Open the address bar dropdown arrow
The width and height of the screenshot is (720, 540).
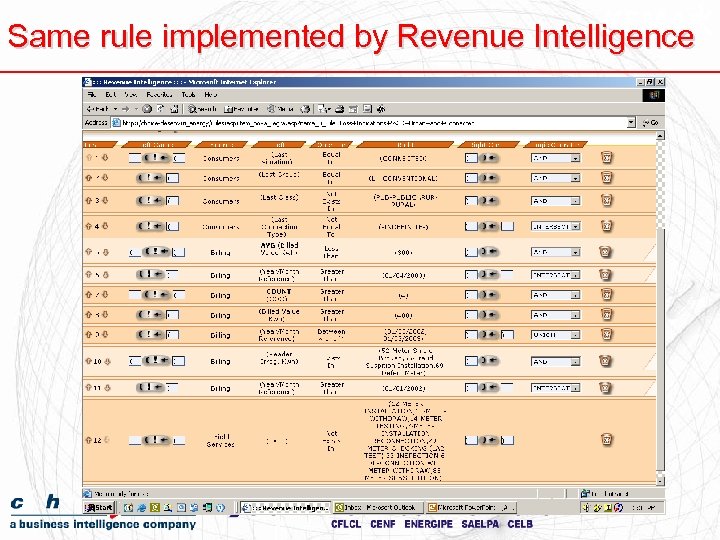click(x=631, y=123)
